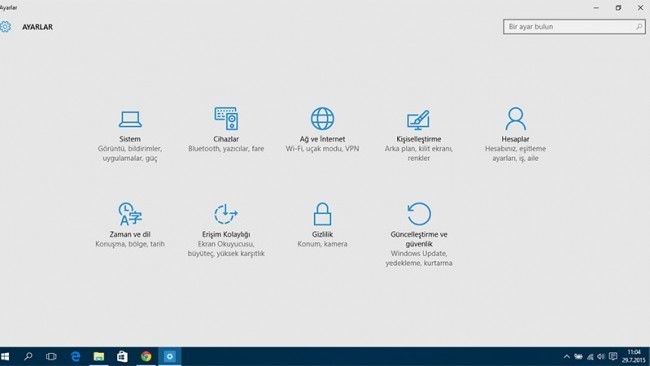Open Güncelleştirme ve güvenlik settings

(419, 235)
